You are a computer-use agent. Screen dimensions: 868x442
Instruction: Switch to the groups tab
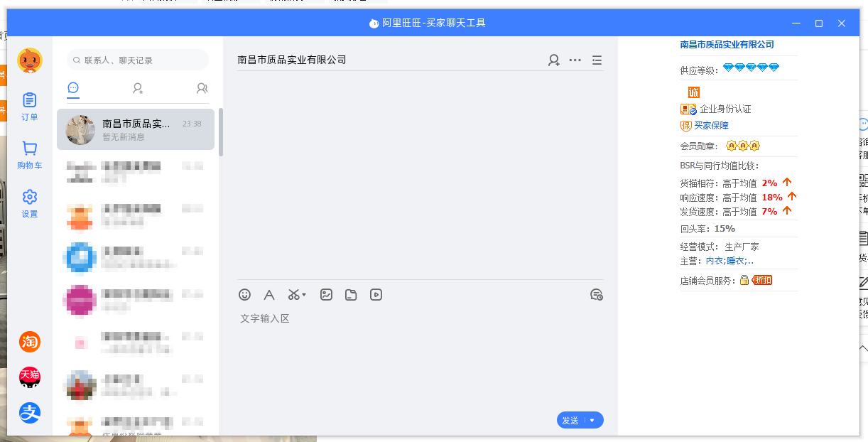pos(202,88)
